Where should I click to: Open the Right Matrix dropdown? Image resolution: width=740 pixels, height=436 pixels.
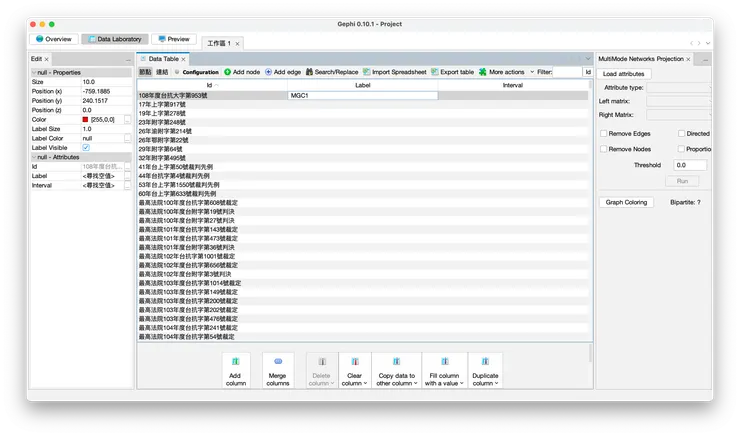point(678,115)
